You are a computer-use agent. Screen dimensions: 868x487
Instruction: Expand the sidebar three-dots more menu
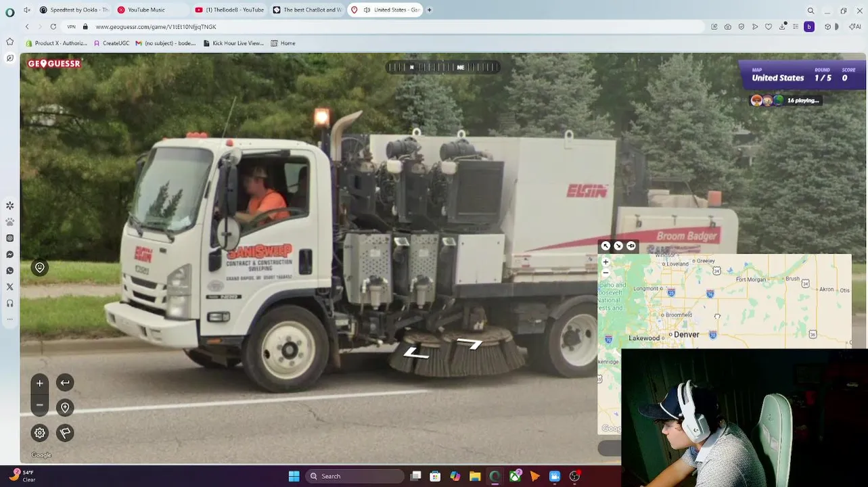pos(9,319)
